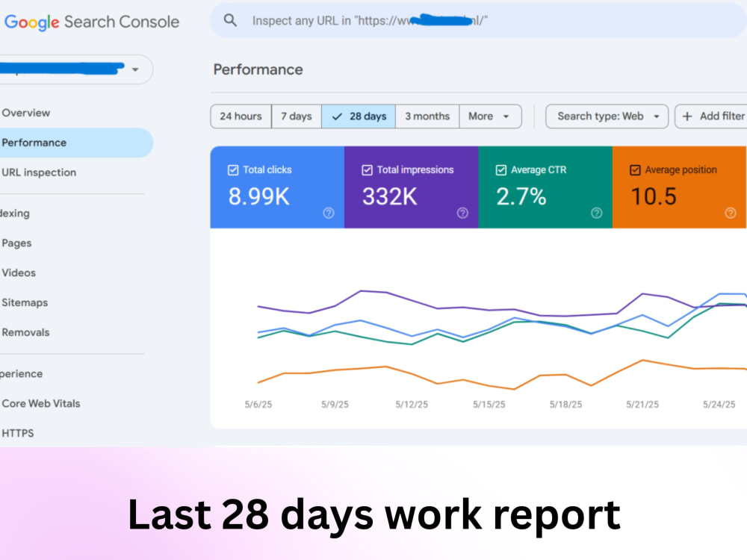Click the Performance page heading
This screenshot has width=747, height=560.
(258, 69)
